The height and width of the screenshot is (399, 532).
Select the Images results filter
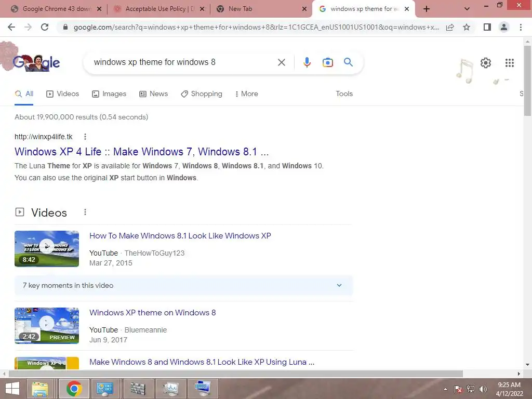point(109,94)
